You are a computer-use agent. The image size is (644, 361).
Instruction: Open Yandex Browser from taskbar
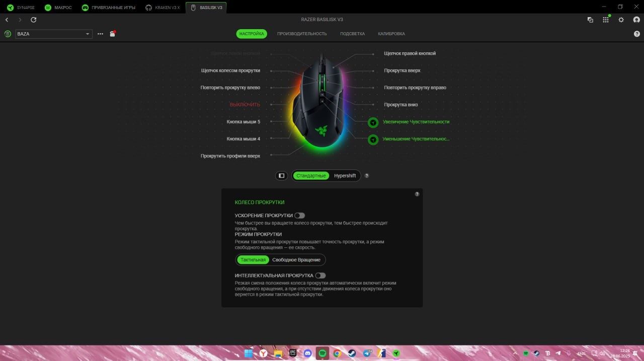pos(264,353)
